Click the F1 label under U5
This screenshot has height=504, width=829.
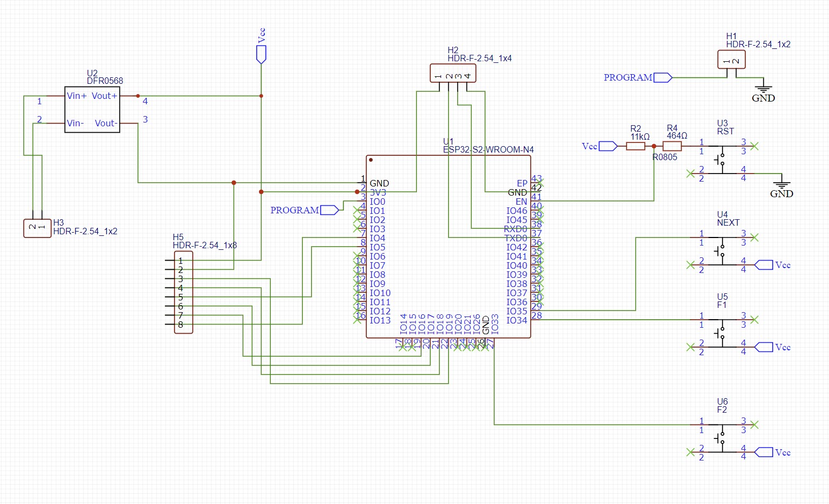coord(722,305)
